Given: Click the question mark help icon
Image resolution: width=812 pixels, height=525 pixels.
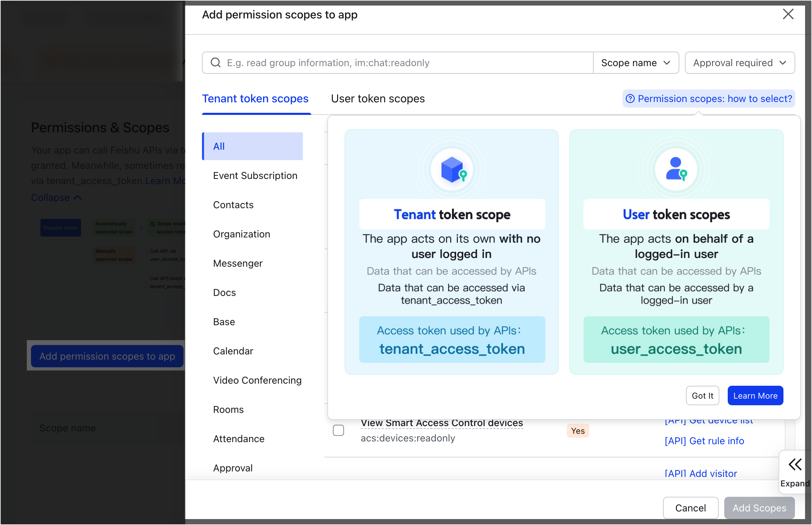Looking at the screenshot, I should click(x=630, y=99).
